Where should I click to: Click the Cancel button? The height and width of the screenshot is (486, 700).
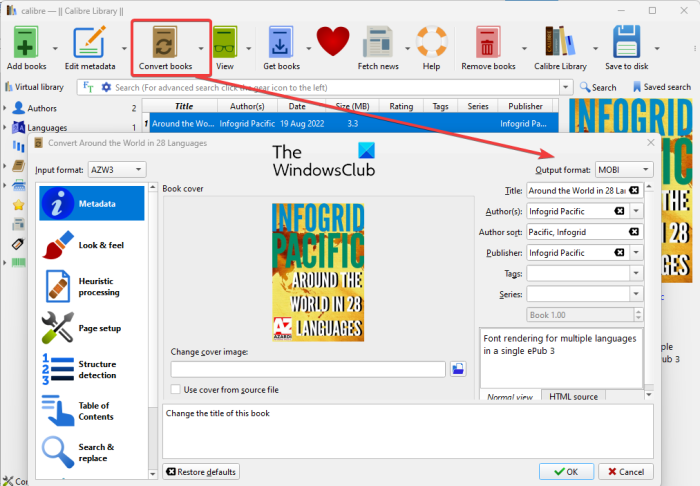click(x=626, y=471)
